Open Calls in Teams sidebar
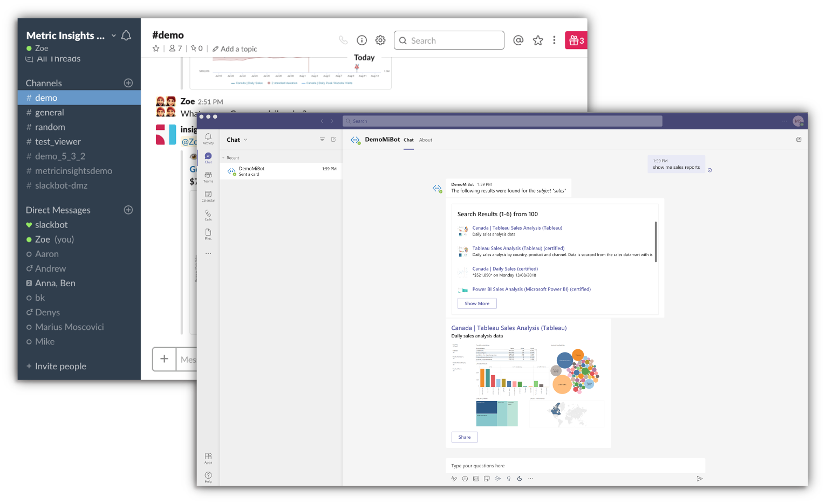 [208, 215]
